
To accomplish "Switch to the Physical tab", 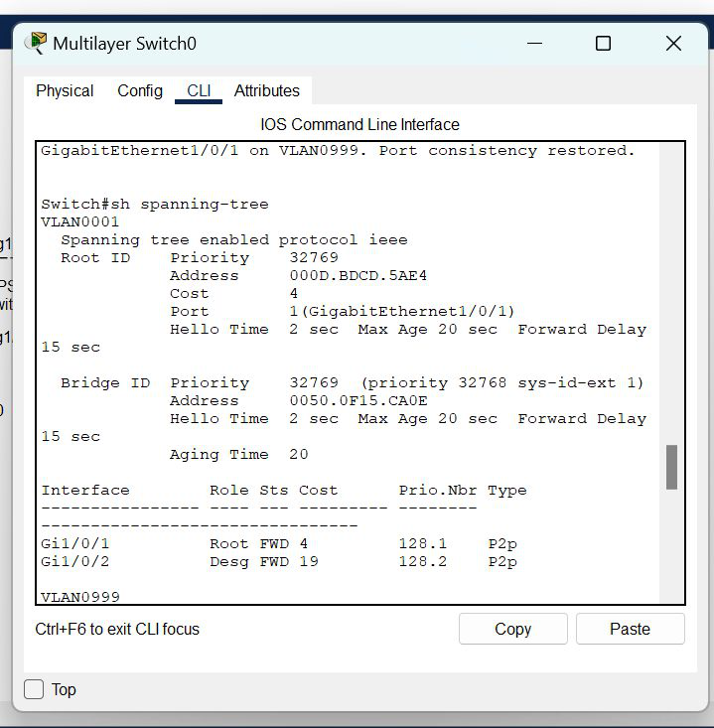I will (x=65, y=90).
